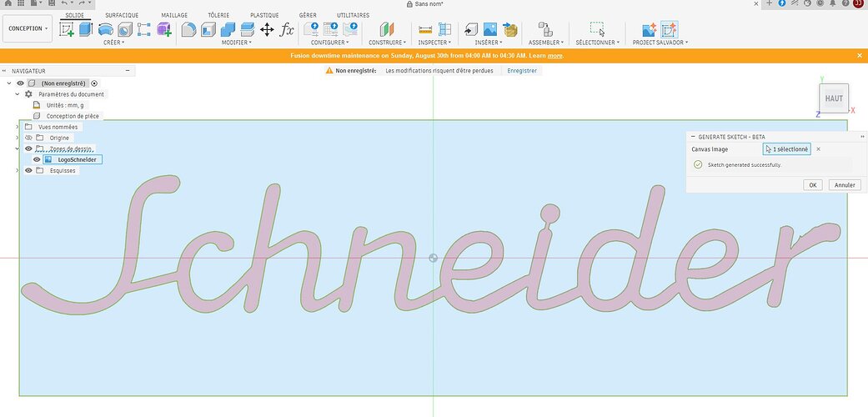Open the notifications bell

click(834, 3)
